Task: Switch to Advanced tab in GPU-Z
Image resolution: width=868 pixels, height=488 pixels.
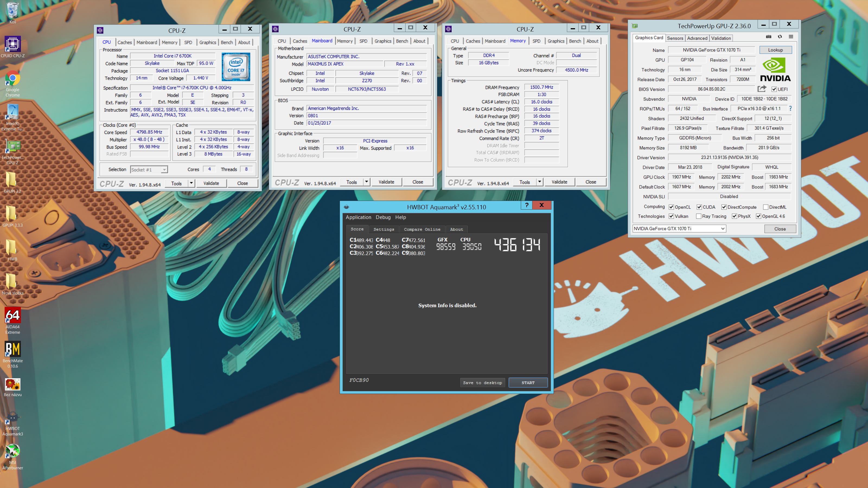Action: [x=697, y=38]
